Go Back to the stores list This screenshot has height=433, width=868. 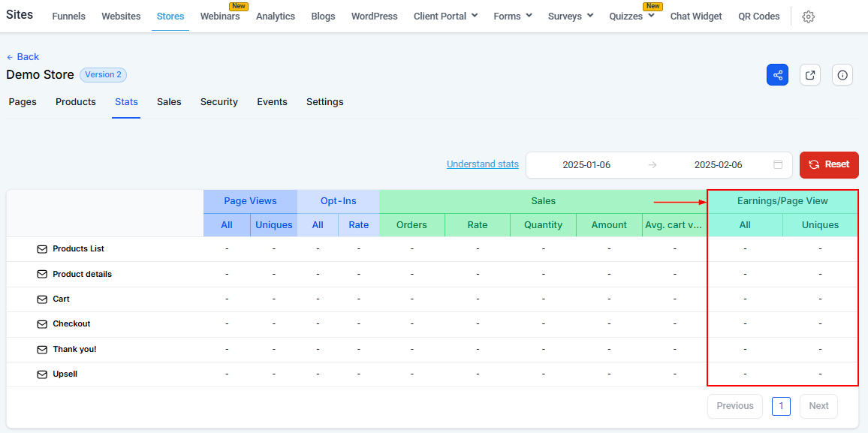tap(23, 56)
